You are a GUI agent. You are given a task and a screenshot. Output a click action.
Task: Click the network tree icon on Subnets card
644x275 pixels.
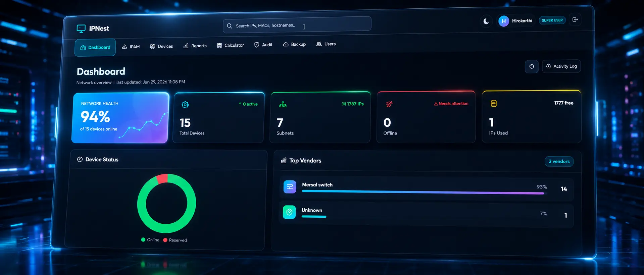[x=283, y=104]
